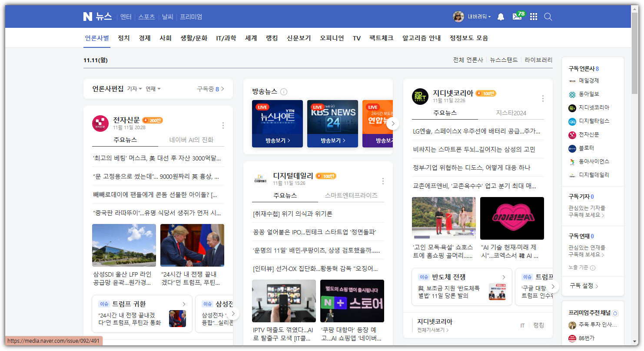This screenshot has width=644, height=351.
Task: Switch to the 네이버 AI의 진화 tab
Action: coord(191,140)
